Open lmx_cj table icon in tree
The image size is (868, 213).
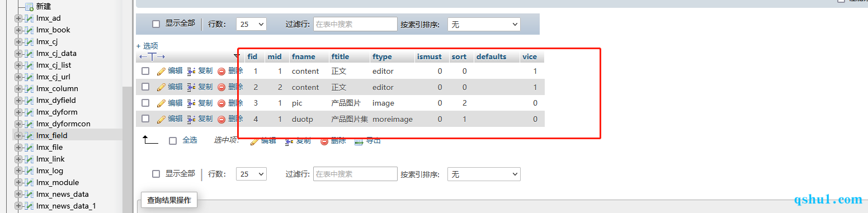click(x=30, y=42)
